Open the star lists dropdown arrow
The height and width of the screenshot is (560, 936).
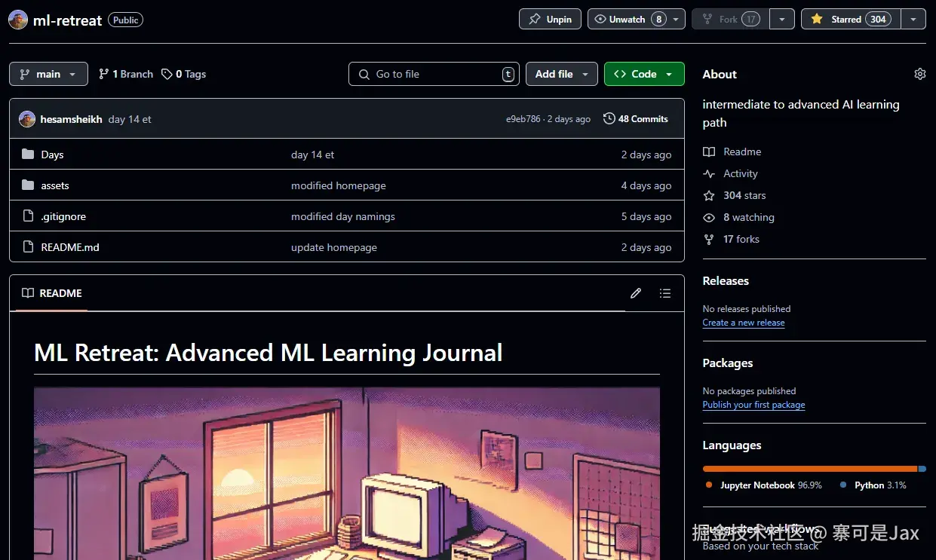(x=913, y=19)
